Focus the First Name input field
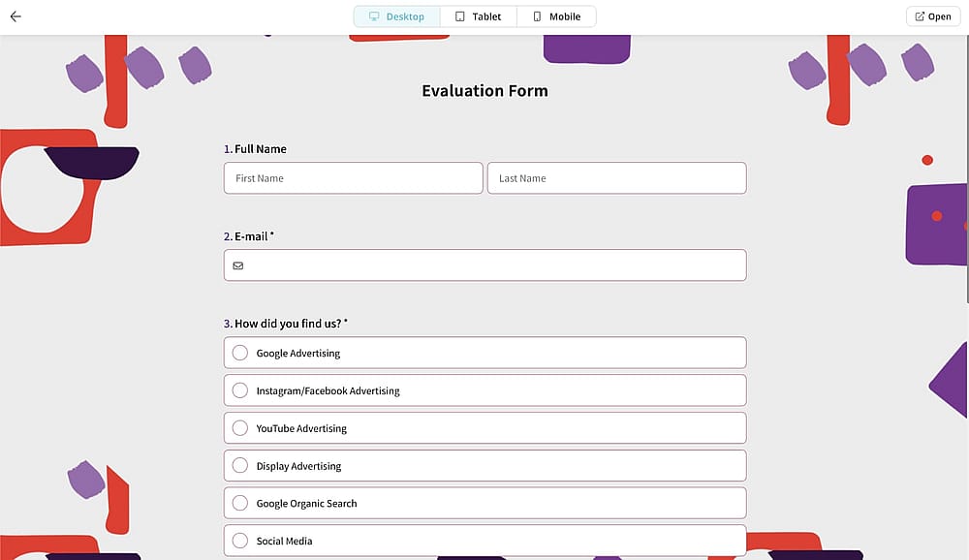The image size is (969, 560). (x=354, y=178)
